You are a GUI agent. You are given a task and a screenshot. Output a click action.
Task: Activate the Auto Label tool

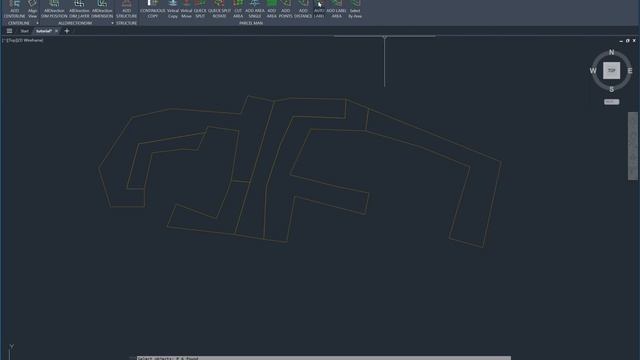pos(319,9)
